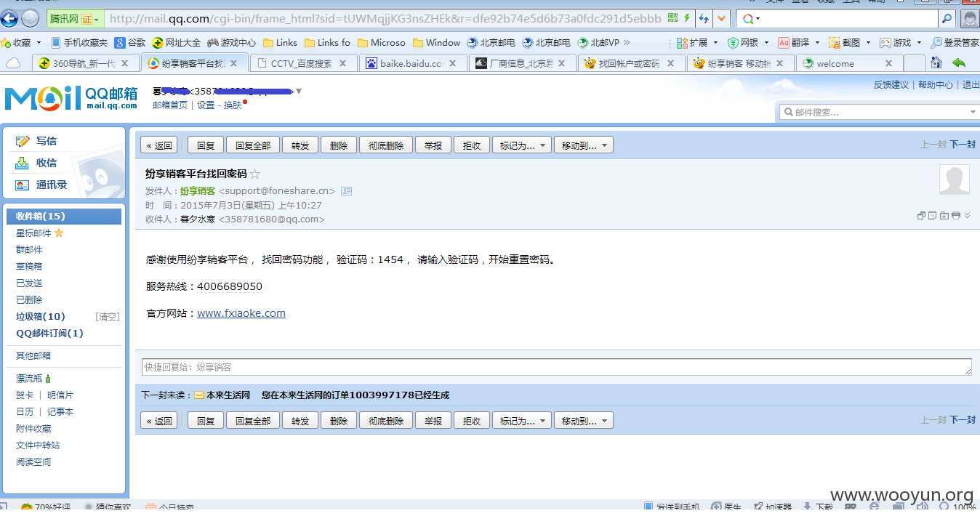Open the www.fxiaoke.com link
Viewport: 980px width, 516px height.
click(x=241, y=313)
